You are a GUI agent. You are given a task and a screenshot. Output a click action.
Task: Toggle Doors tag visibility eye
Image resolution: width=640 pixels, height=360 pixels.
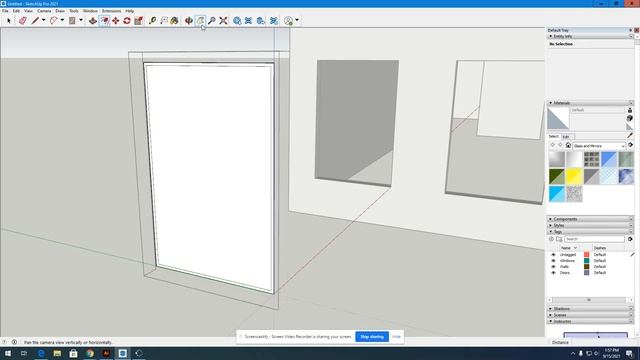click(553, 272)
